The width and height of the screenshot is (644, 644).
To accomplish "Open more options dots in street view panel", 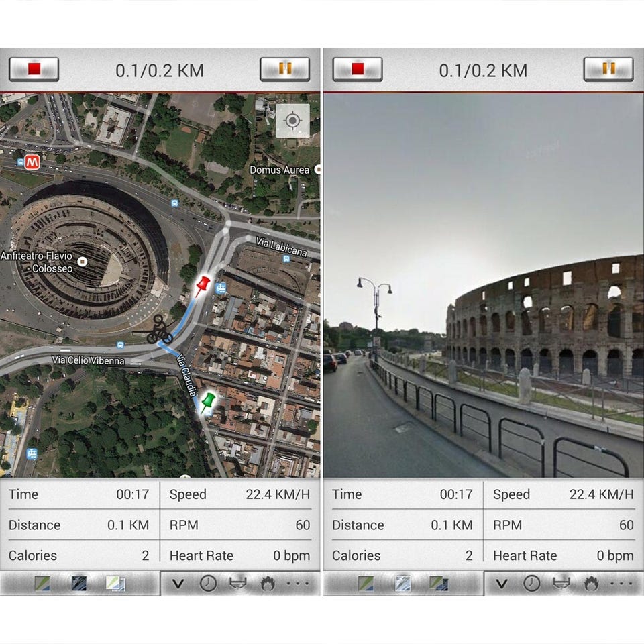I will (x=622, y=583).
